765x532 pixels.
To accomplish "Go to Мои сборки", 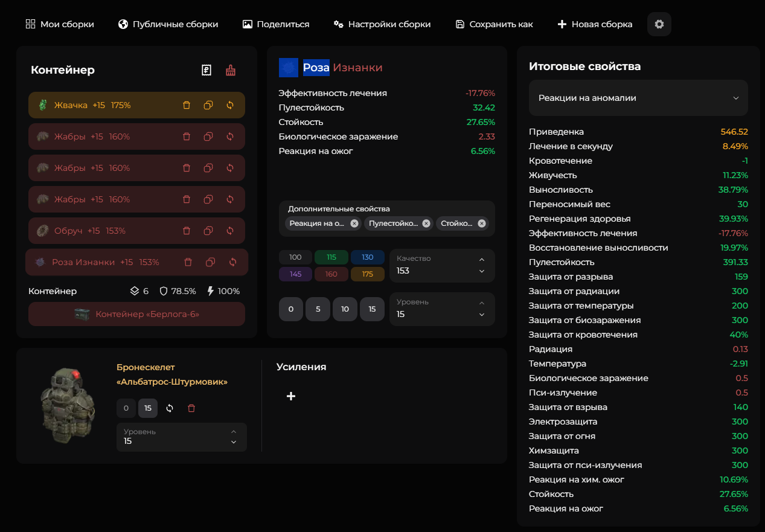I will click(x=60, y=24).
